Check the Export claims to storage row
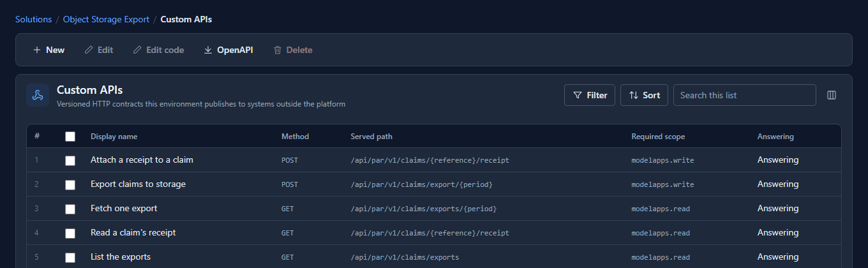This screenshot has height=268, width=868. [x=70, y=185]
